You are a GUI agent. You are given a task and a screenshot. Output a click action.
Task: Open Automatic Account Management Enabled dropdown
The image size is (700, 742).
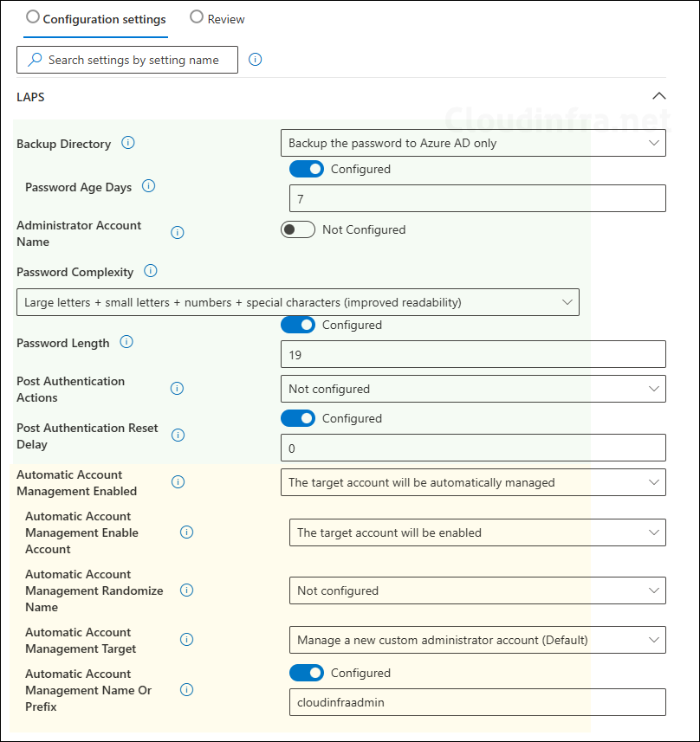tap(473, 482)
